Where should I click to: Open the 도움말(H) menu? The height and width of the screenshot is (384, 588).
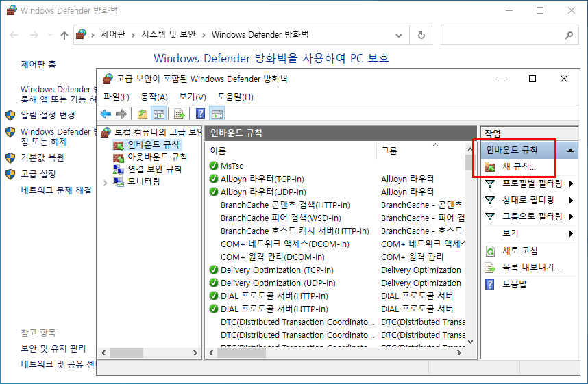(236, 97)
